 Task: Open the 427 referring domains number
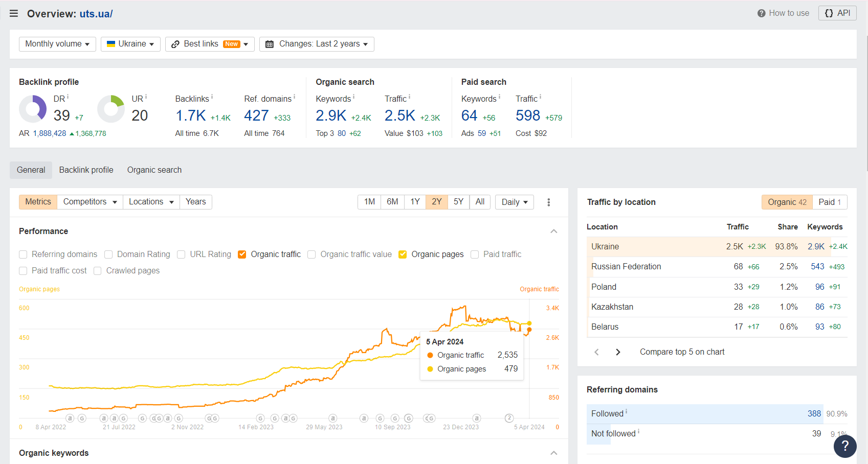(256, 116)
